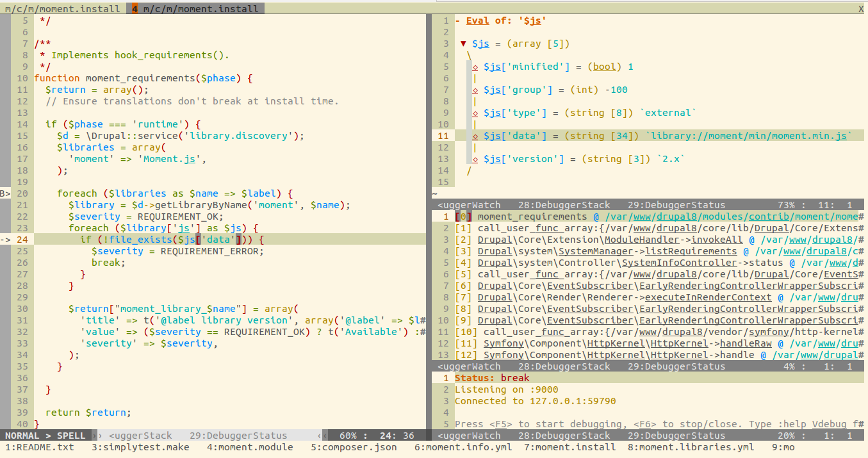
Task: Click the fold backslash marker under $js
Action: coord(470,55)
